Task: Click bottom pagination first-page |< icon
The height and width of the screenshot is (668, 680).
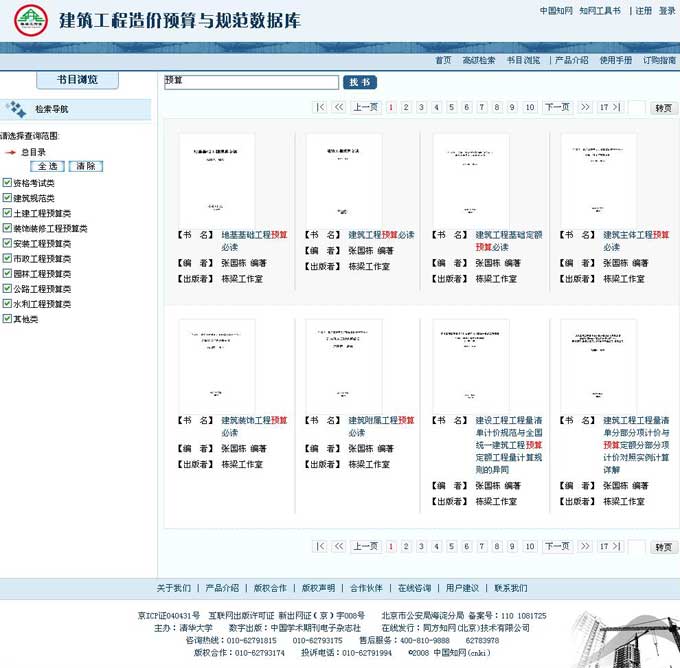Action: pyautogui.click(x=320, y=546)
